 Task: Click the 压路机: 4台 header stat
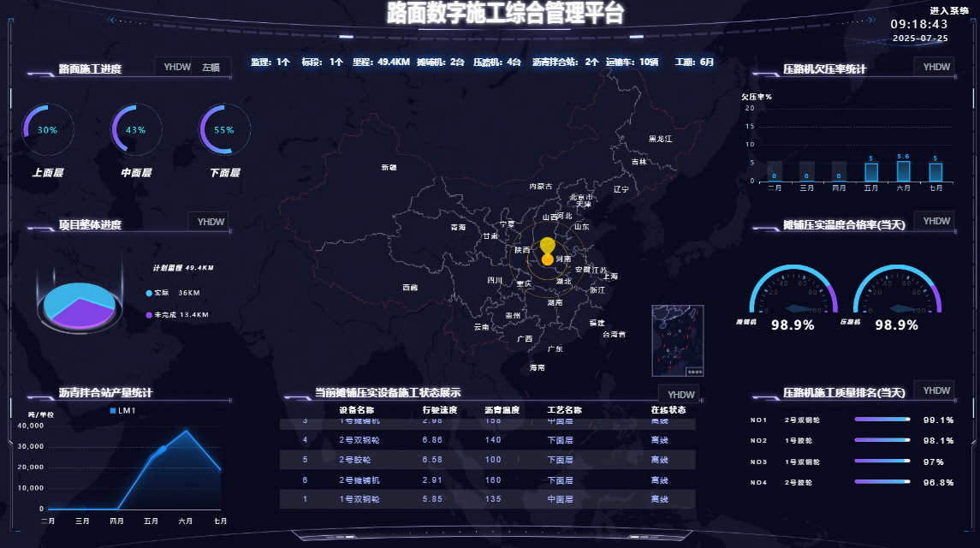(x=497, y=62)
